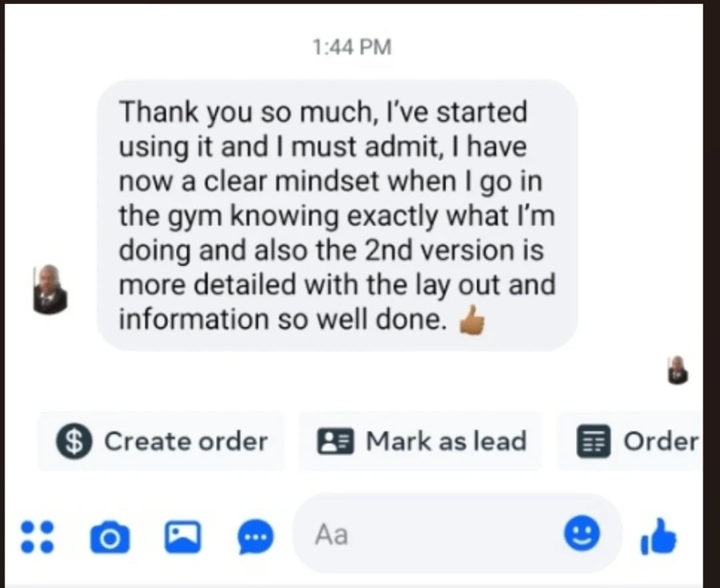Tap the Order button label

pyautogui.click(x=660, y=441)
